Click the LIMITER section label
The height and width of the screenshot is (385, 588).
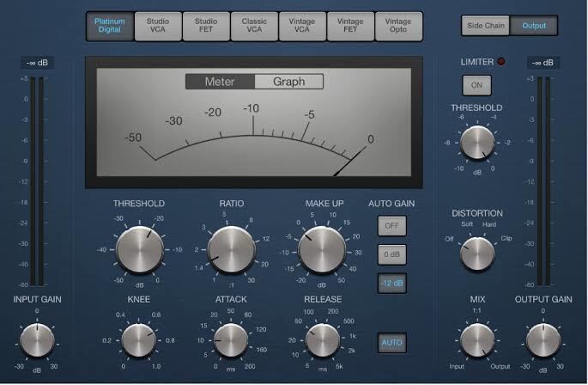point(477,62)
